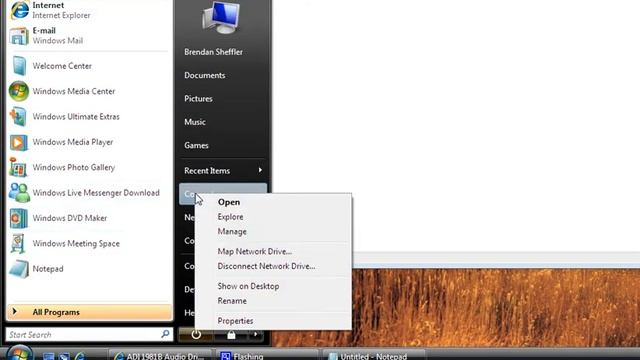Screen dimensions: 640x360
Task: Click the Start Search input field
Action: click(x=89, y=335)
